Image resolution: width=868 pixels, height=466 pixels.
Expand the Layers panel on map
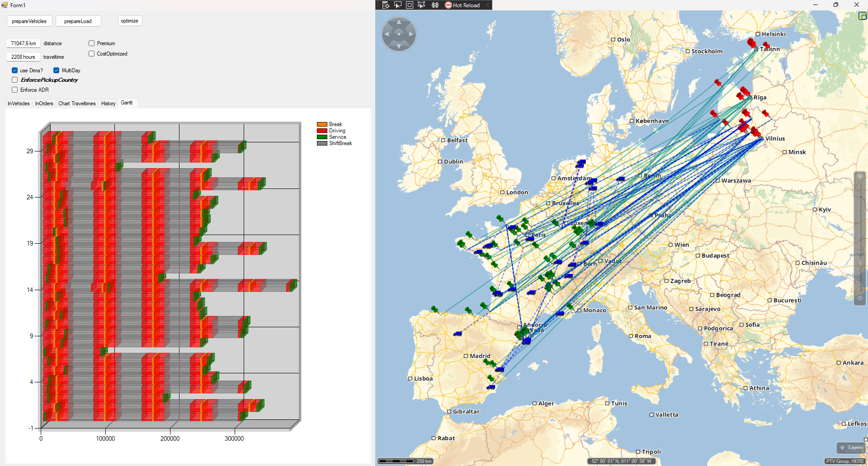click(x=851, y=447)
